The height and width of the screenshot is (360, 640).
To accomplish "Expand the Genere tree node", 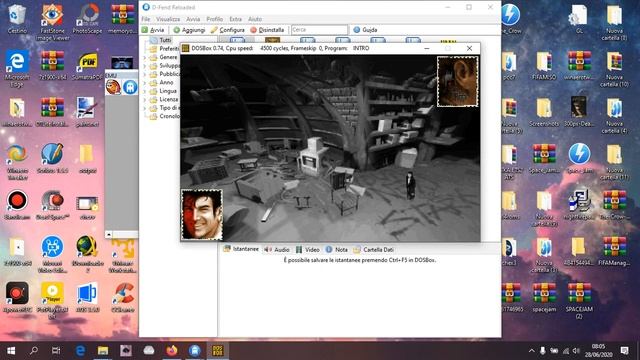I will tap(144, 58).
